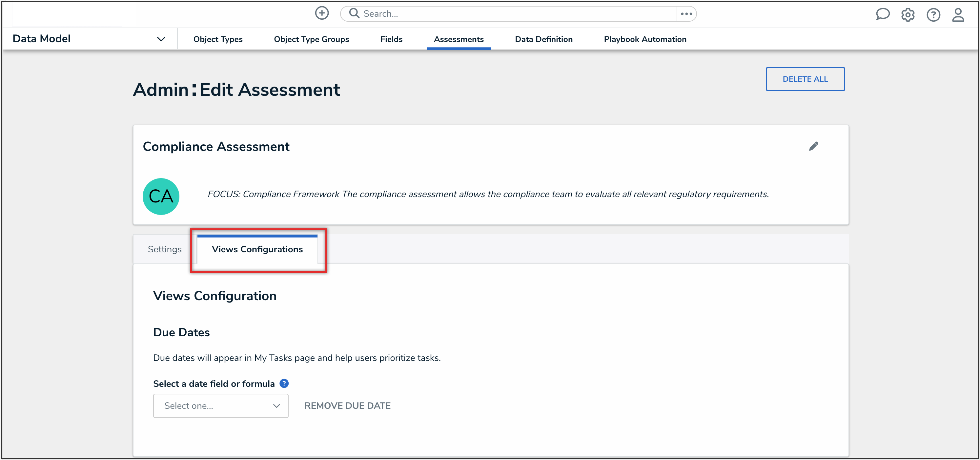Screen dimensions: 980x460
Task: Open the settings gear icon
Action: [908, 15]
